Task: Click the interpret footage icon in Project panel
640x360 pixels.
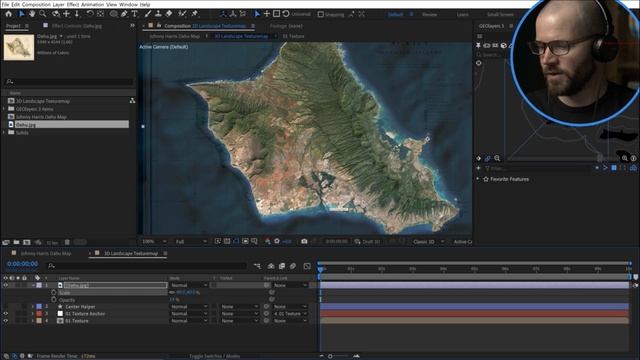Action: (x=6, y=242)
